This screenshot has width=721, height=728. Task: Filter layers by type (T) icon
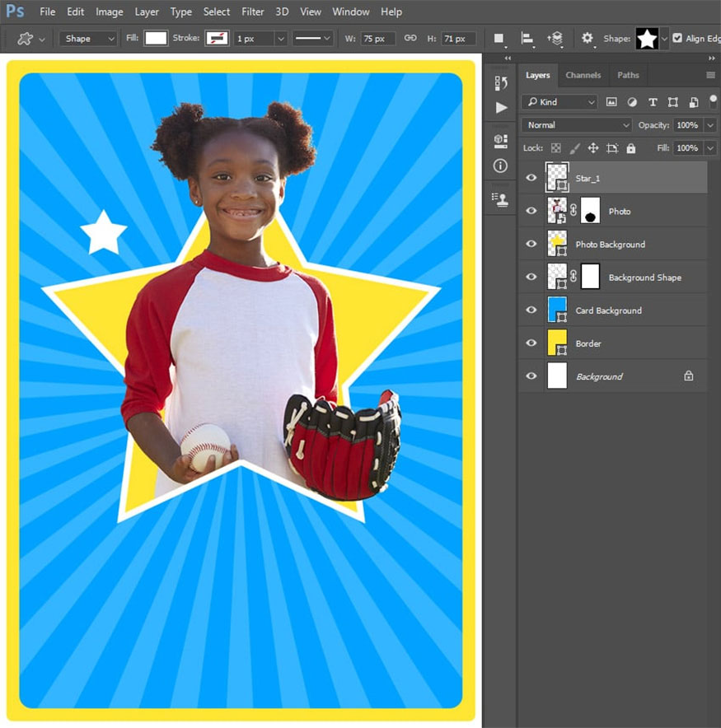[x=653, y=102]
